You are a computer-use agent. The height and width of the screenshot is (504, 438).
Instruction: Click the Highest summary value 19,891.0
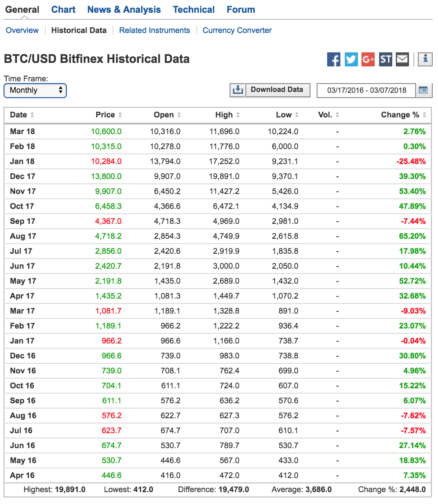[x=70, y=489]
